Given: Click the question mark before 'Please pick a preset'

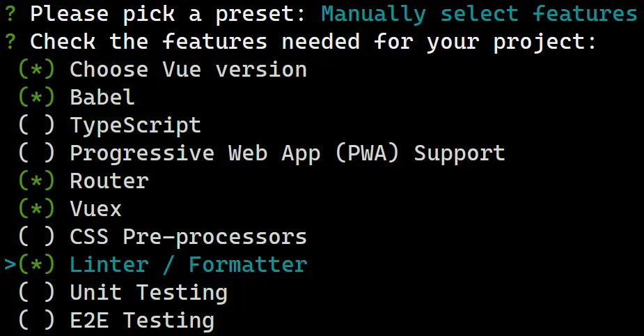Looking at the screenshot, I should [10, 14].
